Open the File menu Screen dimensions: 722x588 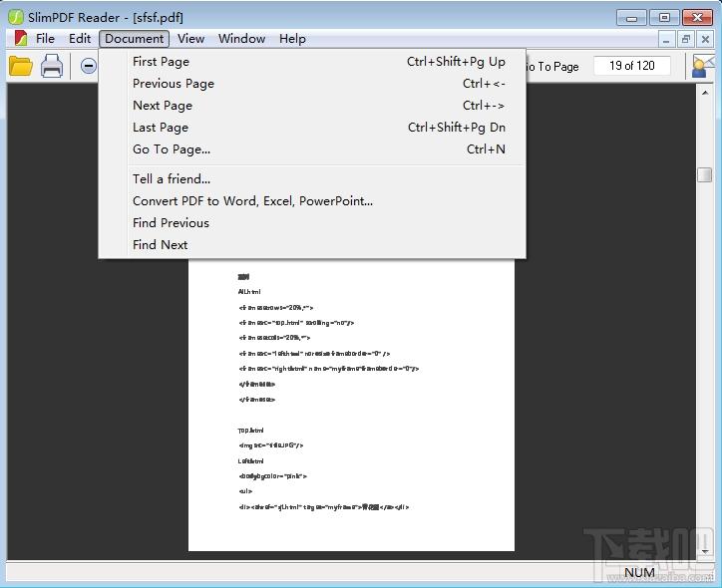click(45, 39)
